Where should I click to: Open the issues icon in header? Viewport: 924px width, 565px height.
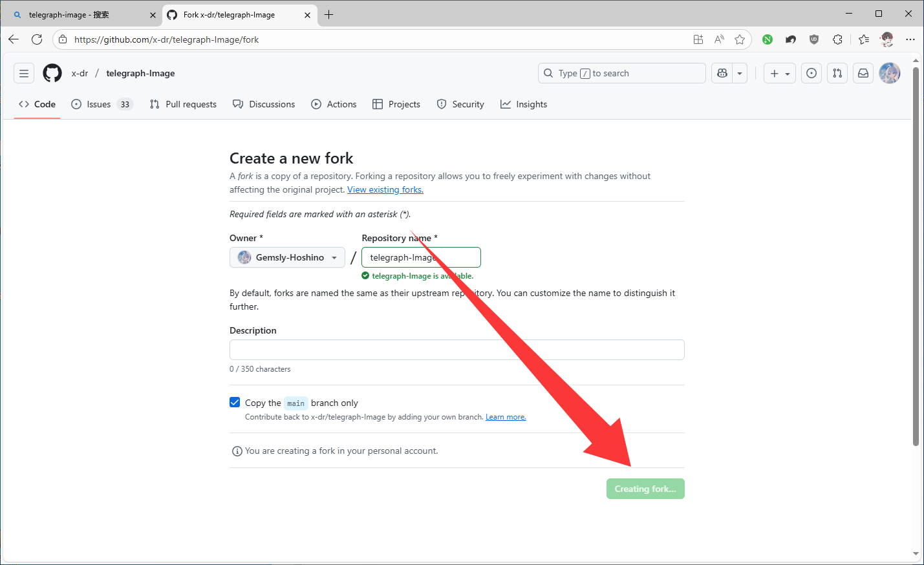[811, 73]
